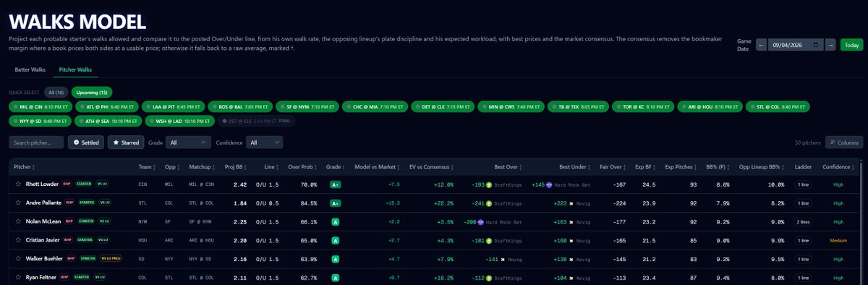Focus the Search pitcher field
Screen dimensions: 868x285
click(x=37, y=142)
